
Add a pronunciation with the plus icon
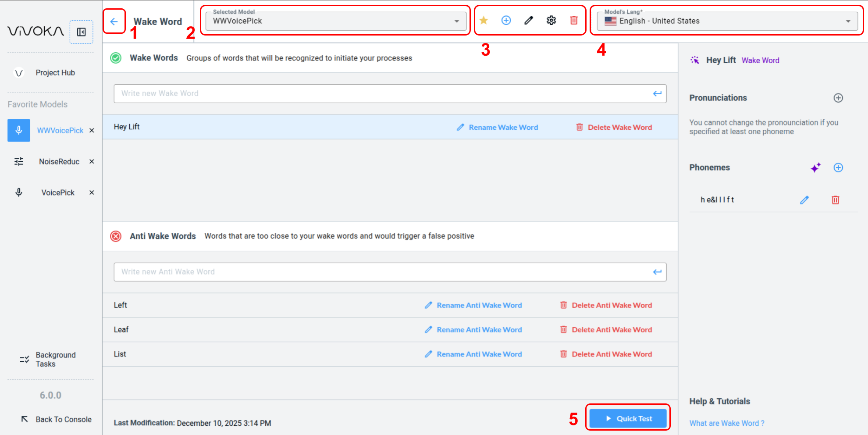click(x=838, y=98)
